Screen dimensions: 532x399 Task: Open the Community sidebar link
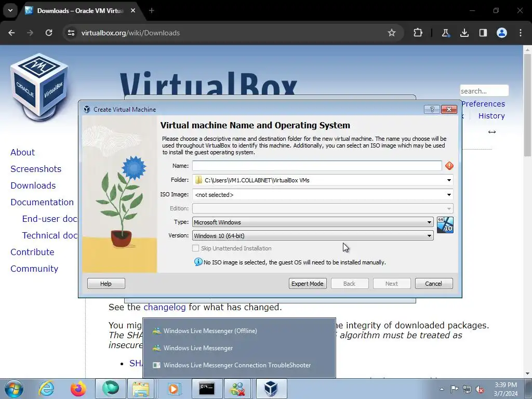pos(34,269)
